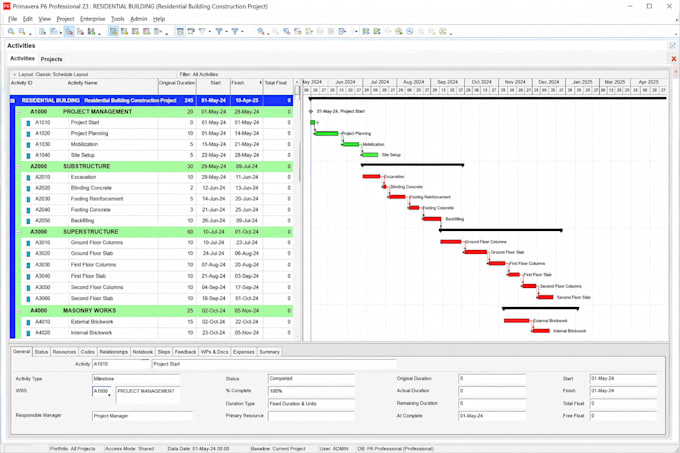Screen dimensions: 680x453
Task: Click activity icon beside A3060 Second Floor Slab
Action: (x=28, y=299)
